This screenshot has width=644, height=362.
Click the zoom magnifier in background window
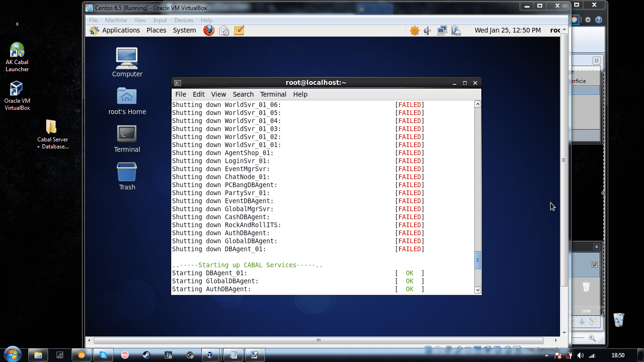click(592, 338)
